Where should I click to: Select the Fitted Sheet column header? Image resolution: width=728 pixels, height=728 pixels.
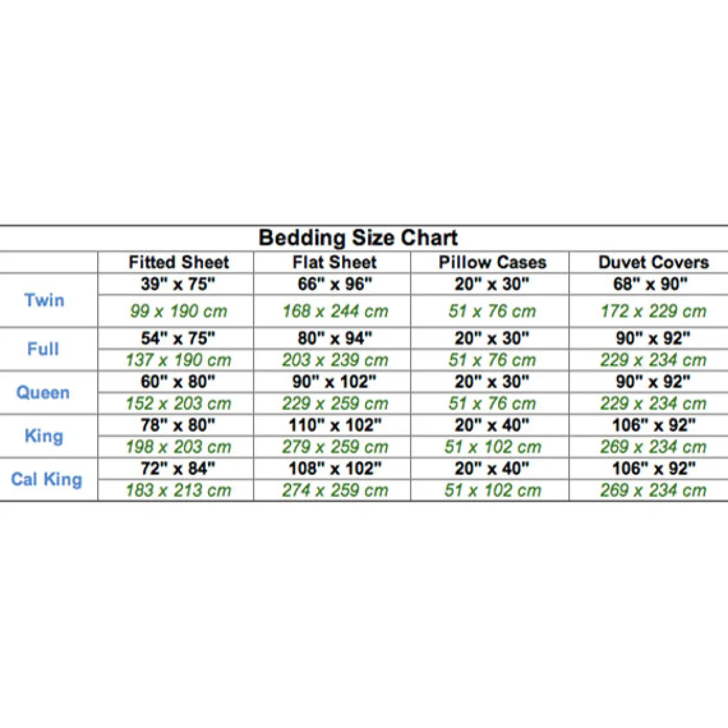pos(179,263)
